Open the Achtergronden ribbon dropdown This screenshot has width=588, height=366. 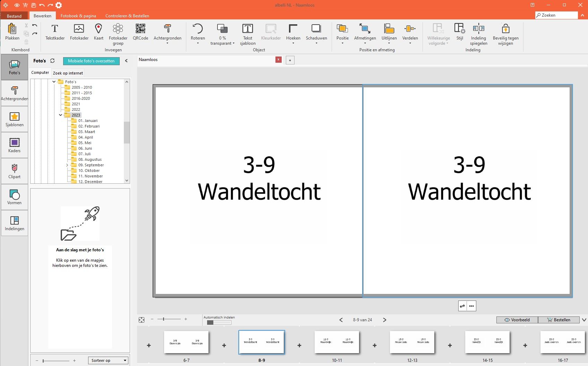[168, 34]
